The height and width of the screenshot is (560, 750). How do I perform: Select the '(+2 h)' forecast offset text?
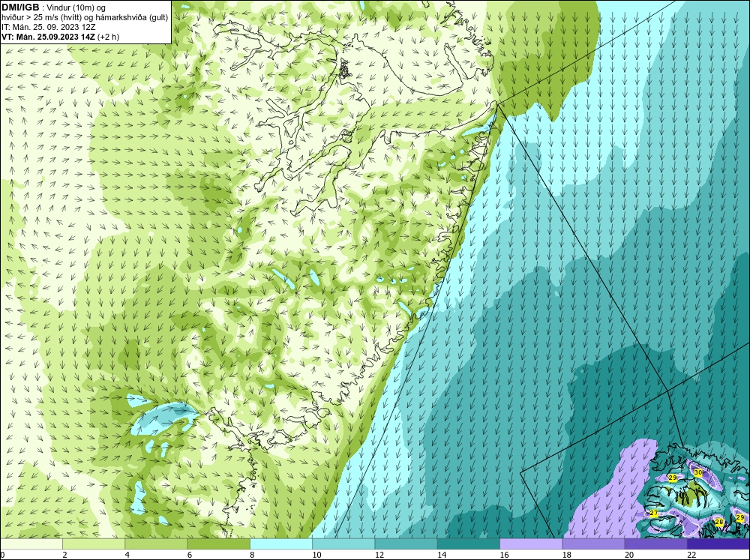pos(109,37)
